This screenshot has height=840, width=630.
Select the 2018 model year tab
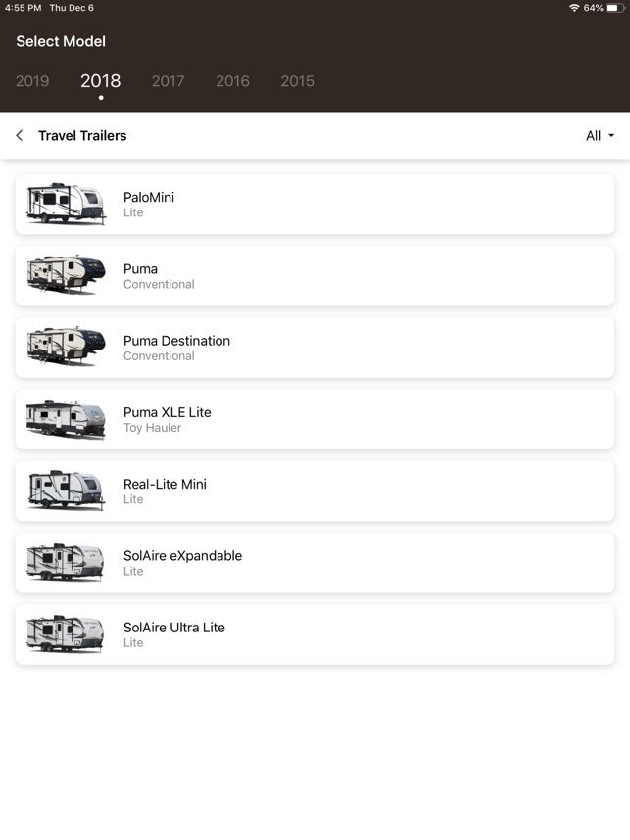[100, 81]
